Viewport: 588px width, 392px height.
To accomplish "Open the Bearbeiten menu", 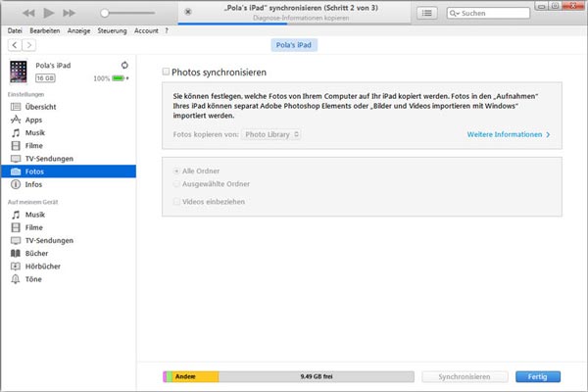I will [x=45, y=30].
